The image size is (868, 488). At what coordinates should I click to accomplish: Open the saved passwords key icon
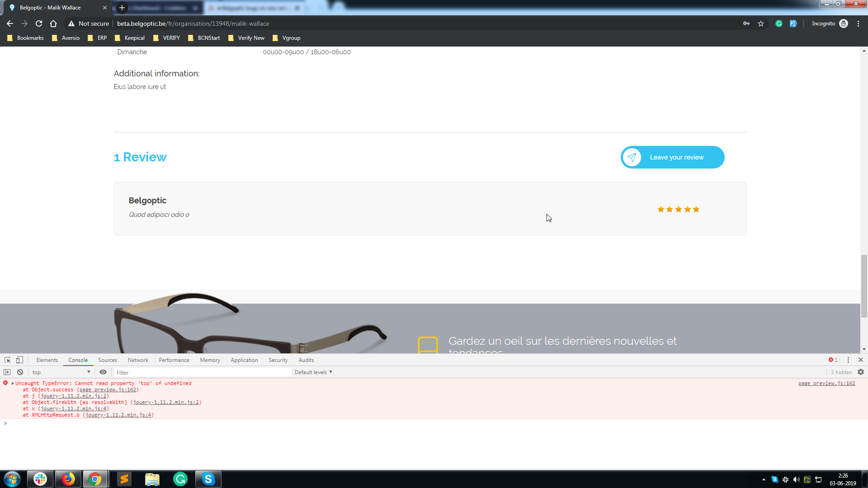tap(746, 23)
